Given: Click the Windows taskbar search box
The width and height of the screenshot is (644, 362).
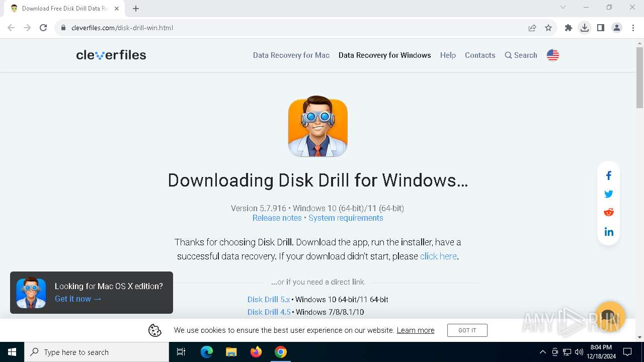Looking at the screenshot, I should (x=97, y=352).
